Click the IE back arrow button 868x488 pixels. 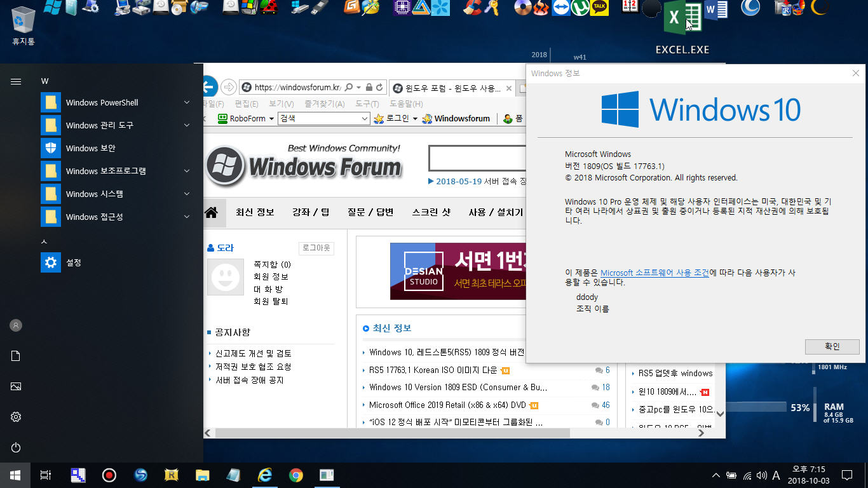point(209,86)
